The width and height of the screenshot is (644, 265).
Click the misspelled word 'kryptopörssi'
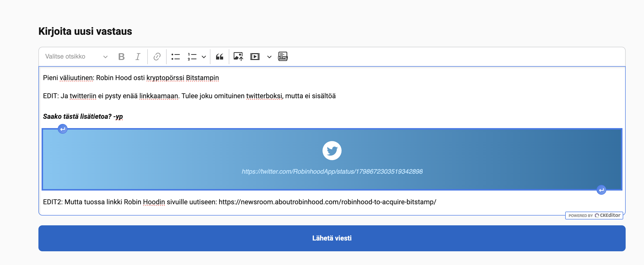tap(165, 78)
